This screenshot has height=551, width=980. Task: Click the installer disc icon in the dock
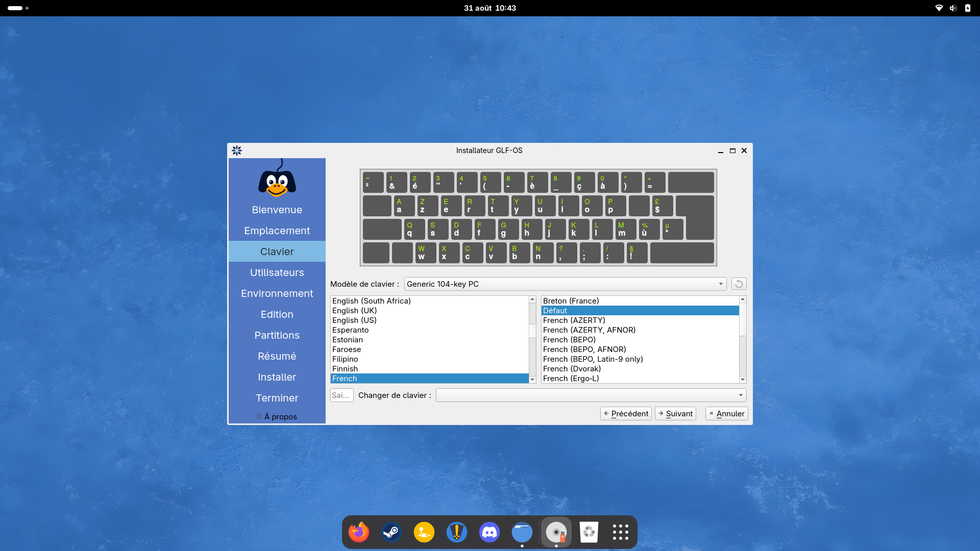[x=556, y=532]
